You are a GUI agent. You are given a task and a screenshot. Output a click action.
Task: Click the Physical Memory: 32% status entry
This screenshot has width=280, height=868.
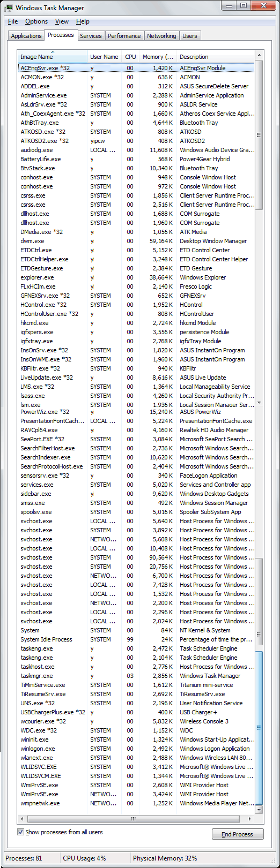[165, 858]
